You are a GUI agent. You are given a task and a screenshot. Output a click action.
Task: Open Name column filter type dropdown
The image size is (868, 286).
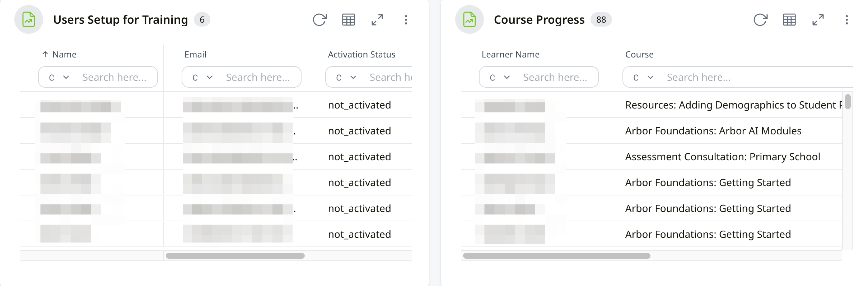[59, 77]
